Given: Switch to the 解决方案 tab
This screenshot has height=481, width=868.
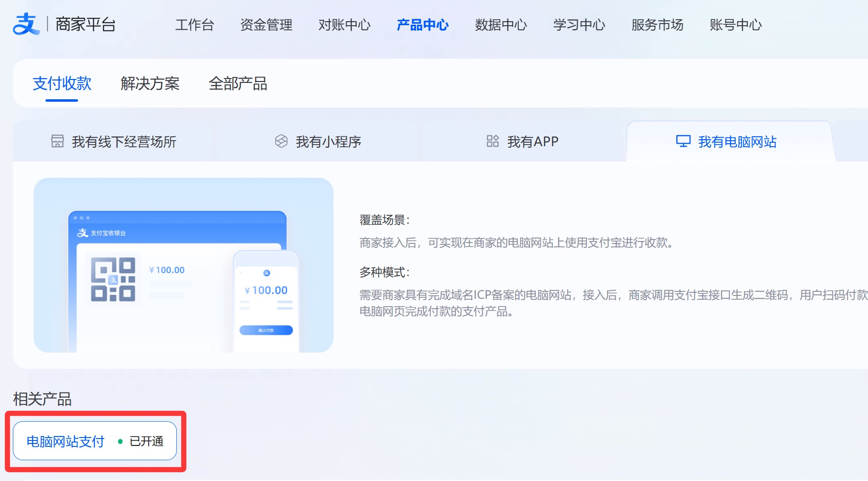Looking at the screenshot, I should point(150,83).
